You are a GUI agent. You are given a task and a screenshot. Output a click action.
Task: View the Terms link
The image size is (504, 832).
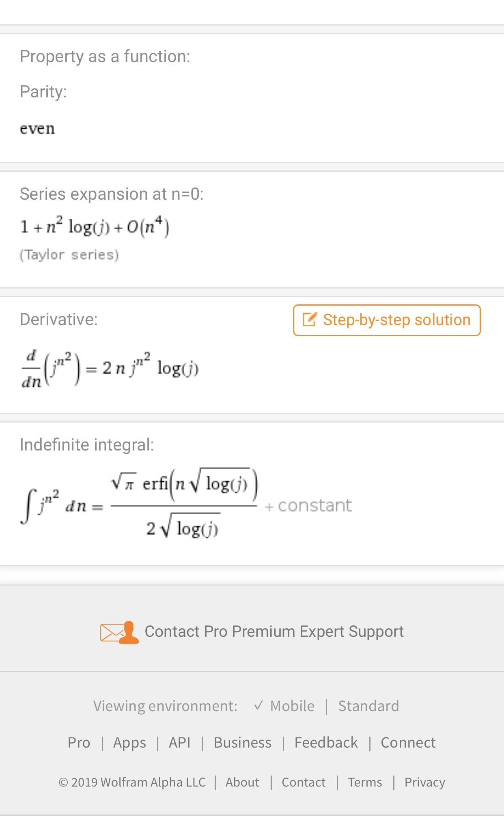click(365, 782)
